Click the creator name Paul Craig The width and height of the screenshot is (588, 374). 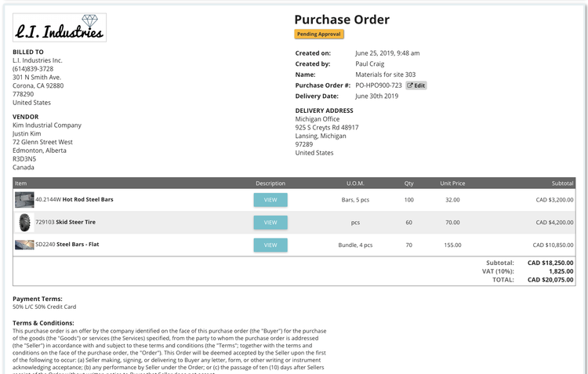pos(370,64)
